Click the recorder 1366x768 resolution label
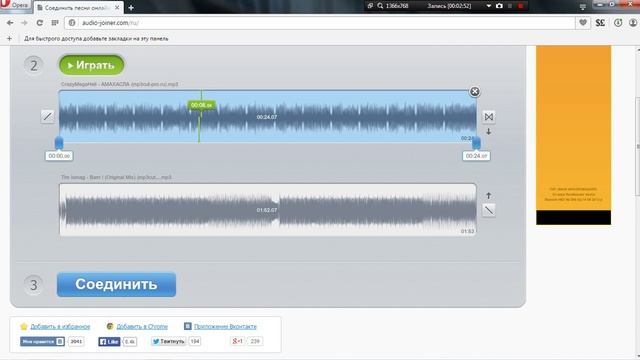The width and height of the screenshot is (640, 360). tap(397, 6)
